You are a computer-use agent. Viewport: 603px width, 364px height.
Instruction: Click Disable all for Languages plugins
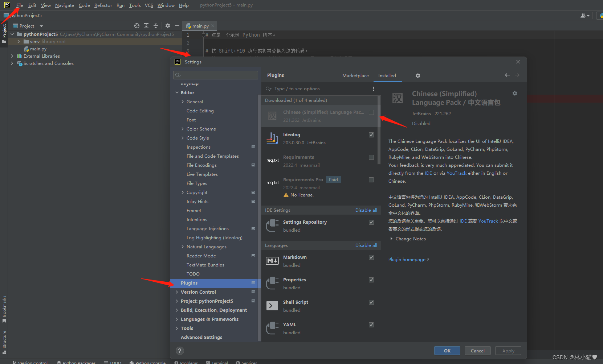(366, 245)
